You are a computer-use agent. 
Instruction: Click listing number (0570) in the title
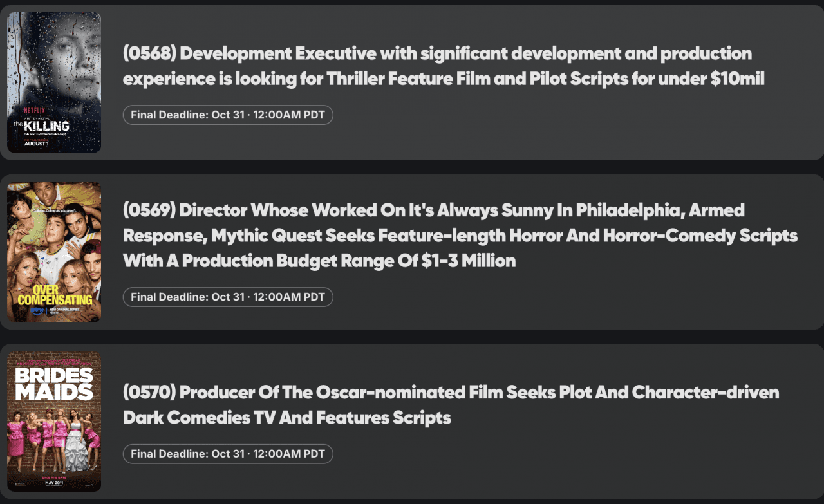149,392
